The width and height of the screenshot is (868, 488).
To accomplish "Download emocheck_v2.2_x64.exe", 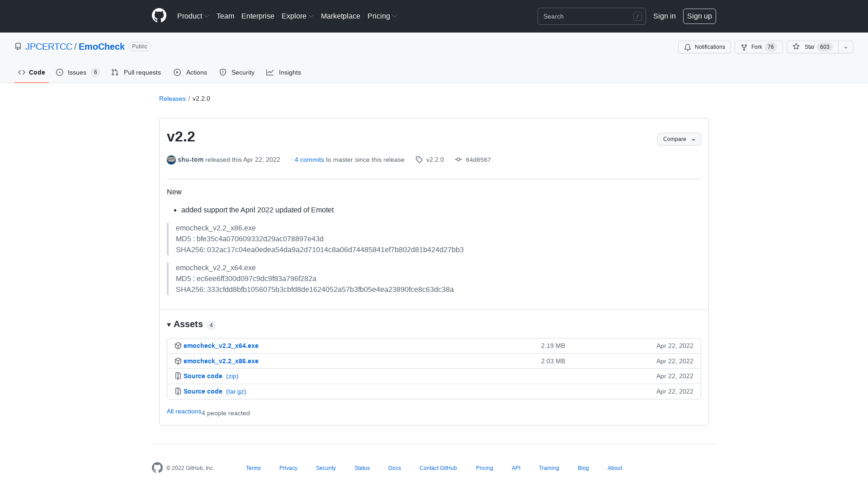I will coord(221,346).
